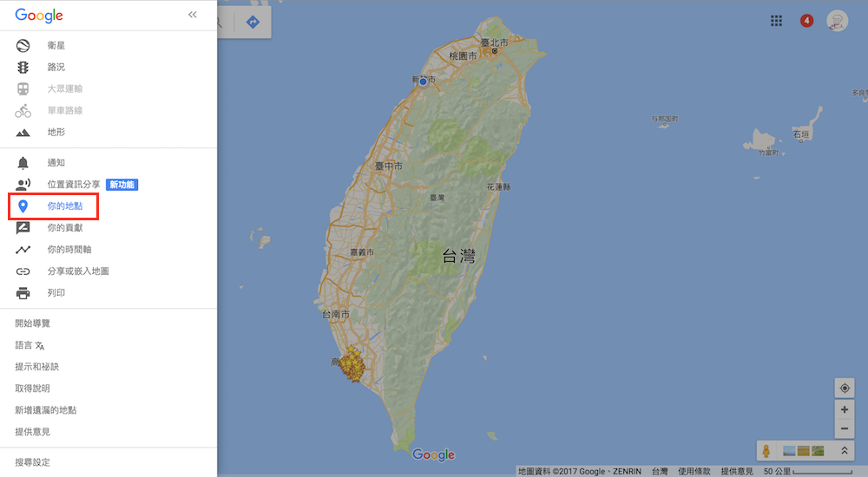Click 臺中市 label on map
Screen dimensions: 868x477
[389, 166]
